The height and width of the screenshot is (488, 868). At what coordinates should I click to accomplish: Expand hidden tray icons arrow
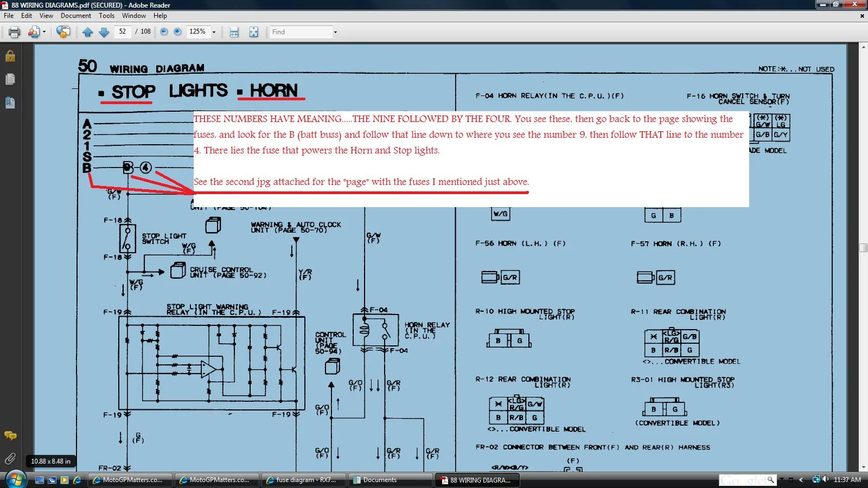801,480
